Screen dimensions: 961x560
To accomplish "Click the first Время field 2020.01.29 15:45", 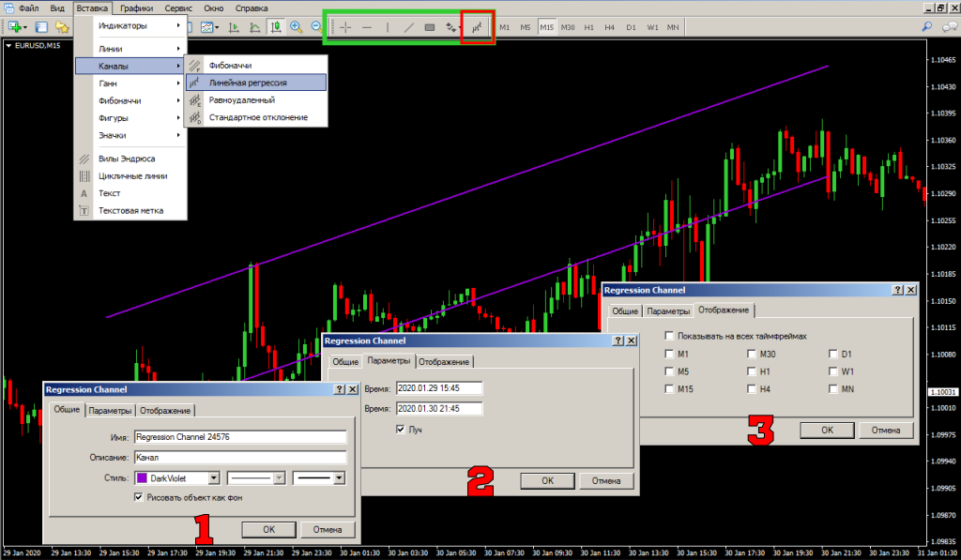I will (439, 387).
